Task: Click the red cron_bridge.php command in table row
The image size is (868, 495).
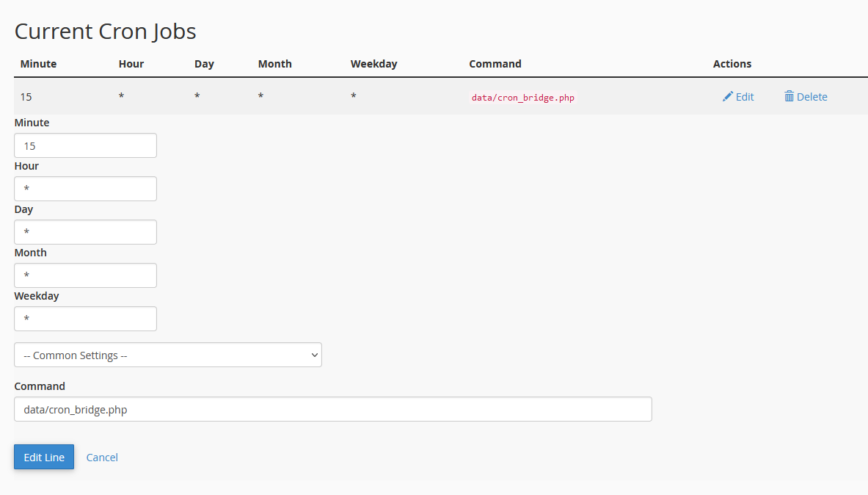Action: tap(522, 97)
